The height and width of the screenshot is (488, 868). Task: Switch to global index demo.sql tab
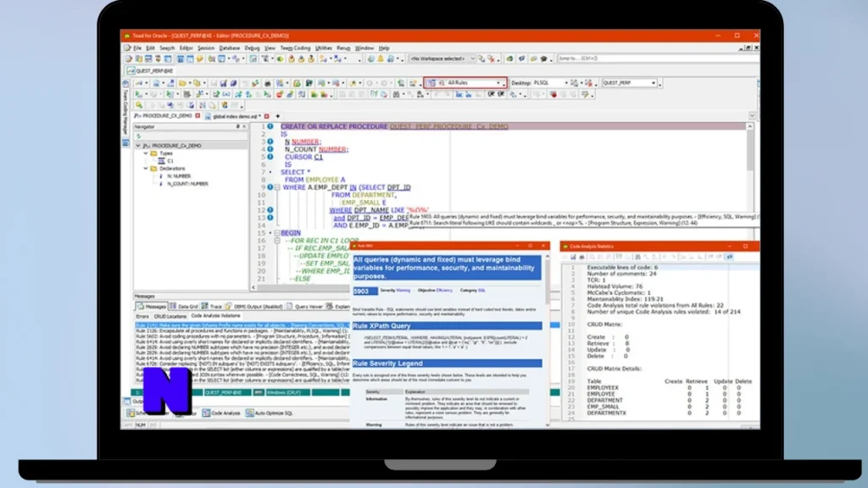[236, 116]
